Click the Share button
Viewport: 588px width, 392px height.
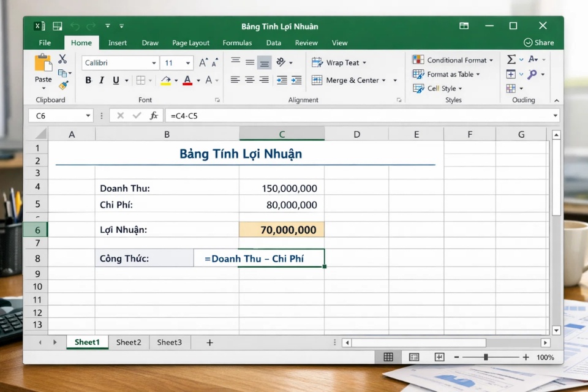point(539,43)
